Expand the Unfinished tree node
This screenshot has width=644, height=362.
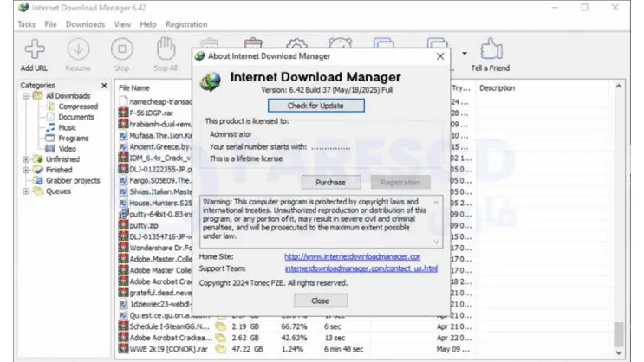[x=26, y=159]
